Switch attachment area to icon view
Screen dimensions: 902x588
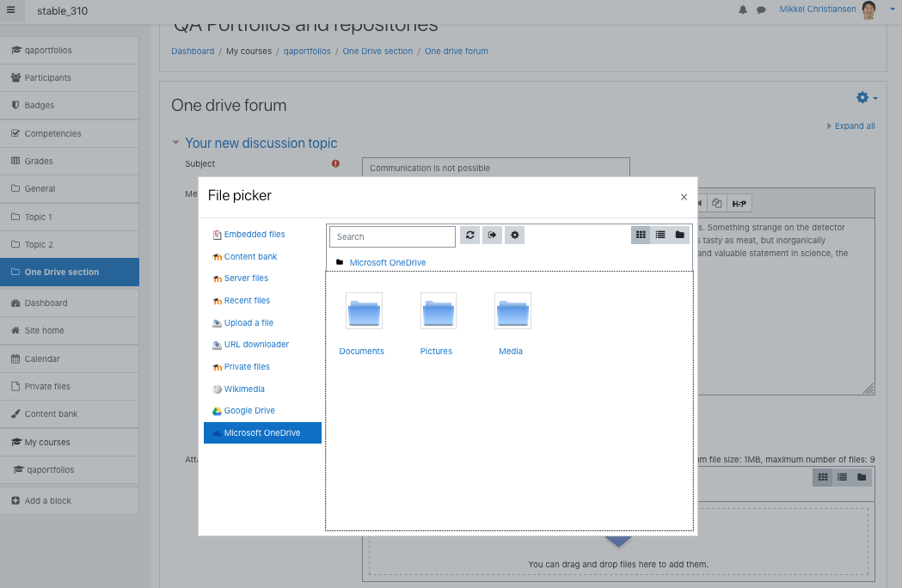[x=823, y=477]
